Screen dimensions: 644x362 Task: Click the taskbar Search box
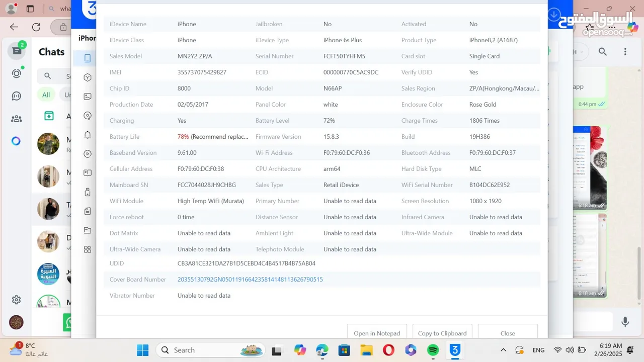pyautogui.click(x=211, y=350)
